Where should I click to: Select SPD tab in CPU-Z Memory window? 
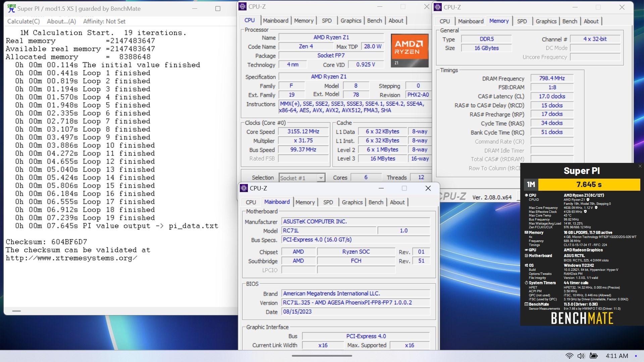tap(522, 21)
